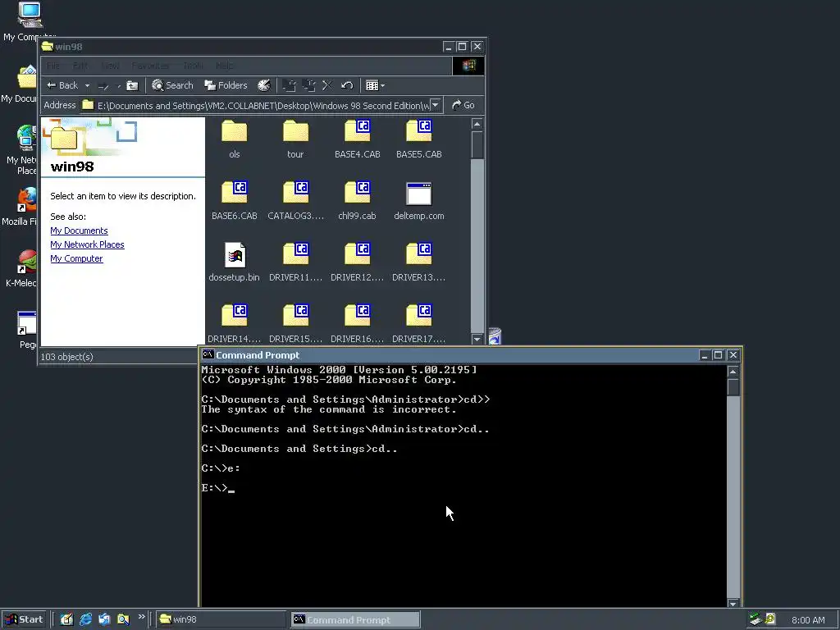
Task: Expand the Forward history dropdown arrow
Action: coord(118,85)
